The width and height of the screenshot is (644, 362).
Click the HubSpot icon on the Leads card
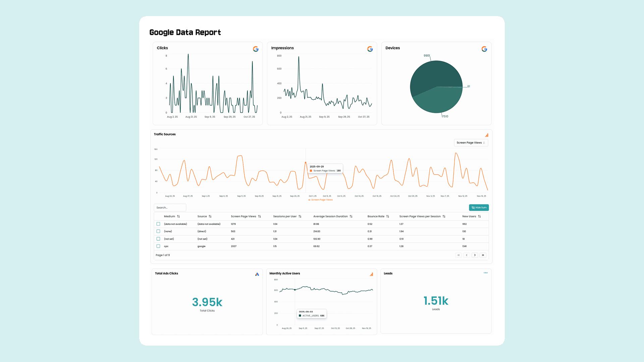point(486,273)
